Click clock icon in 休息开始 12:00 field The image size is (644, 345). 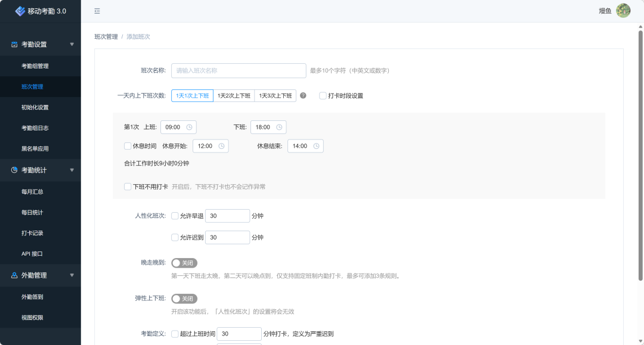pos(221,146)
